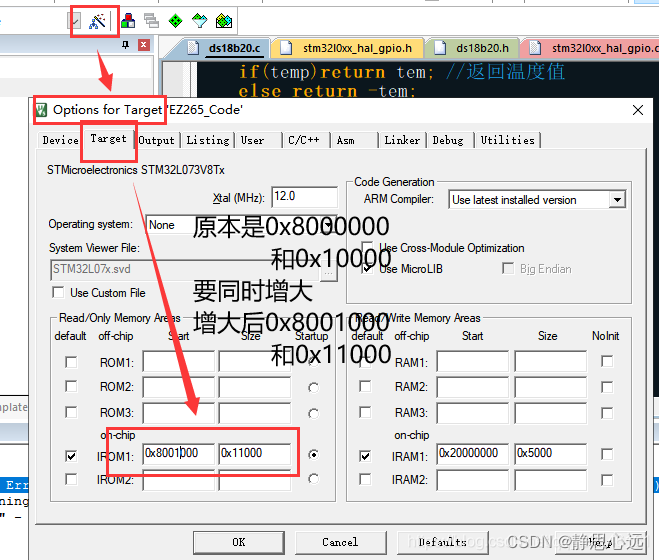Click the Defaults button
This screenshot has width=659, height=560.
(443, 542)
